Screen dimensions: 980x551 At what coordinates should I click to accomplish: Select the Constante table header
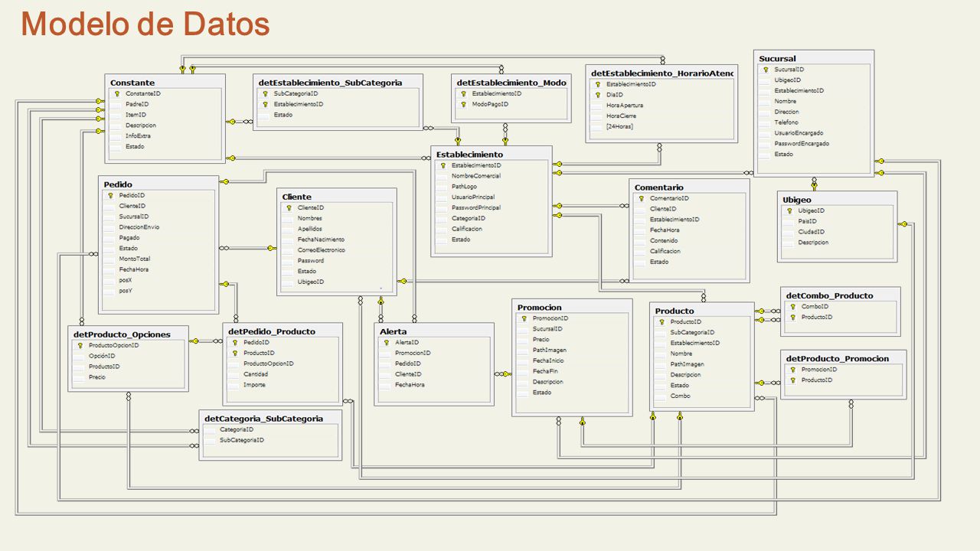[132, 83]
